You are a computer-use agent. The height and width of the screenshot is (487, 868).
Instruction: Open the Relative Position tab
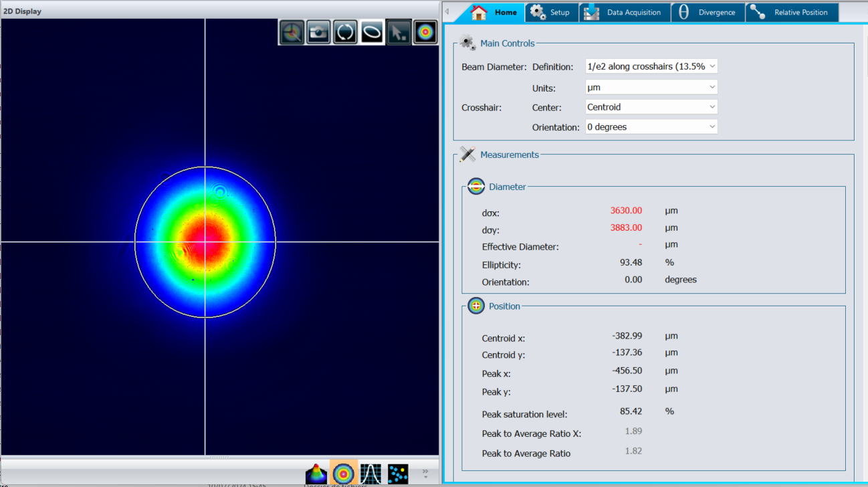click(x=791, y=12)
